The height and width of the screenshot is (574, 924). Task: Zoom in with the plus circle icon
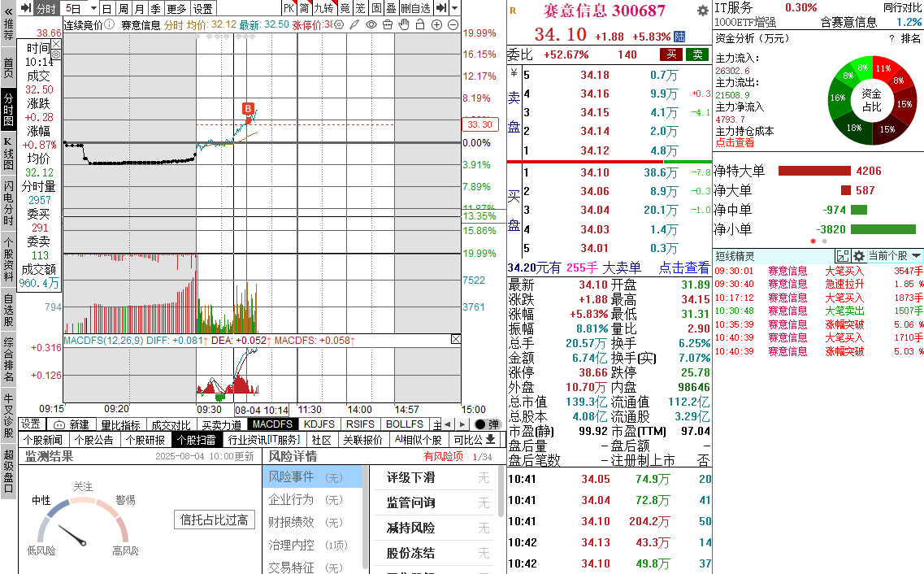coord(436,24)
